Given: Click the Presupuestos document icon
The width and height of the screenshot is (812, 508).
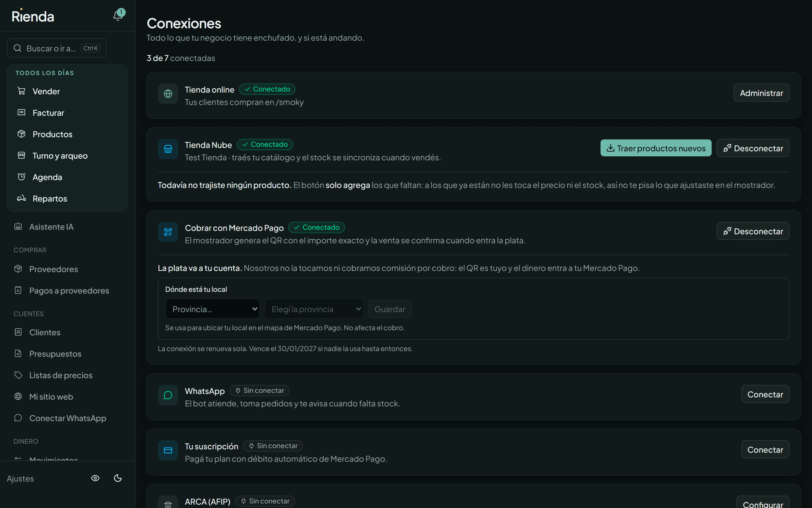Looking at the screenshot, I should tap(18, 354).
